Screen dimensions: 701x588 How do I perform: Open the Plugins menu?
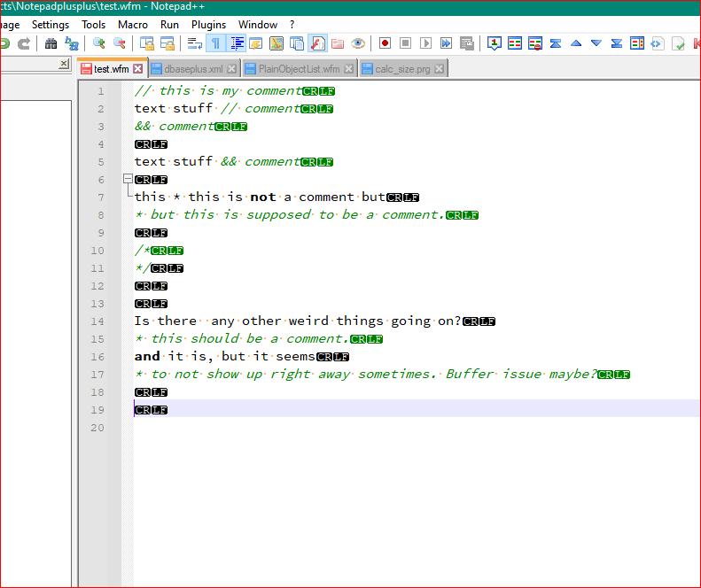(209, 25)
